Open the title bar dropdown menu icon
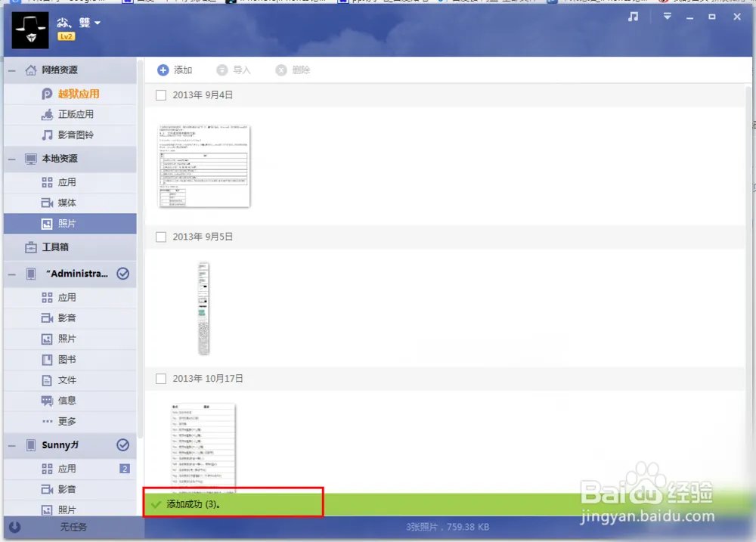This screenshot has height=542, width=756. coord(668,17)
